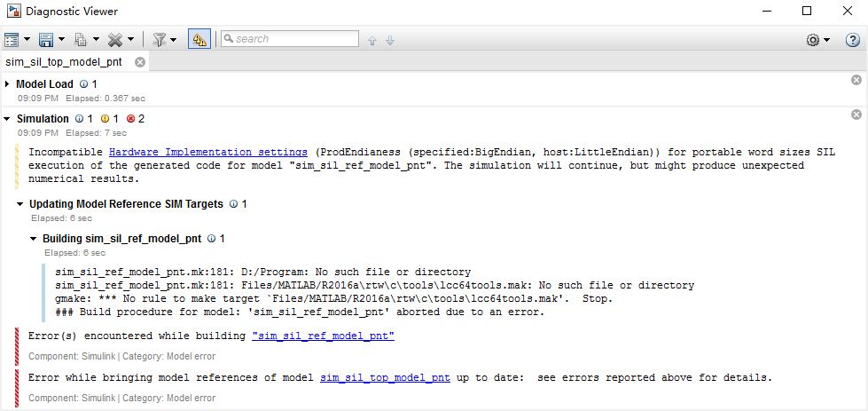
Task: Click the Simulation warning count icon
Action: 105,119
